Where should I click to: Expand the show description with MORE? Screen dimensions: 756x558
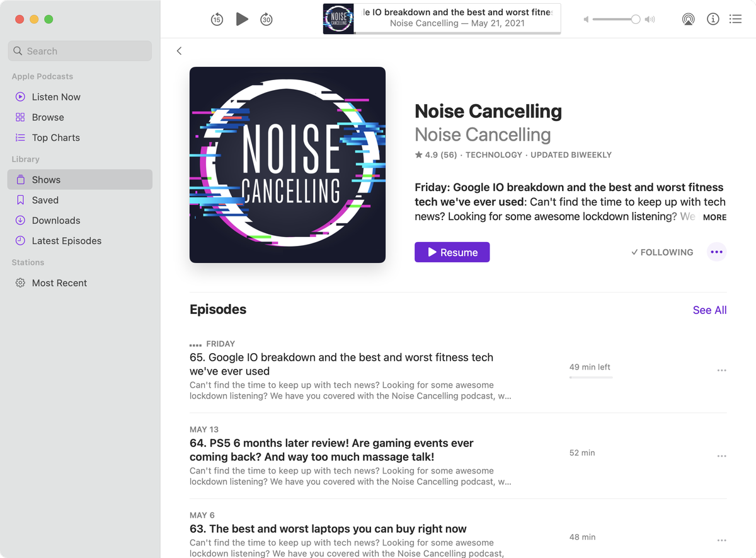[714, 217]
